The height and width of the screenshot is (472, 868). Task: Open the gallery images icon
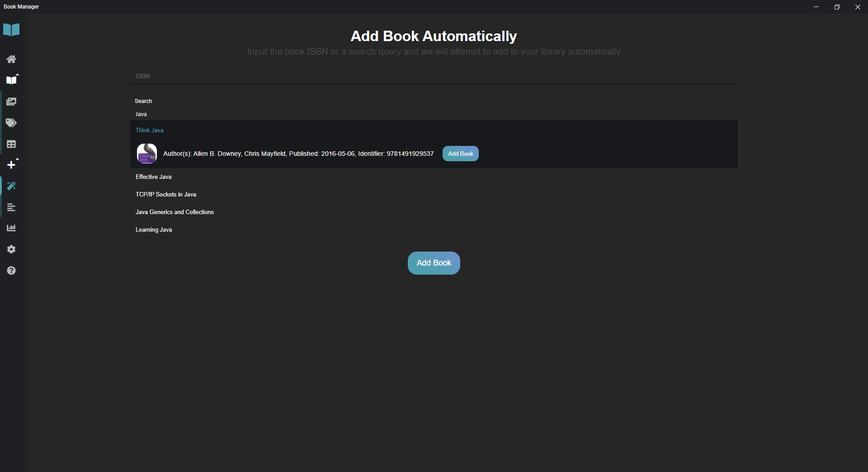pos(11,101)
